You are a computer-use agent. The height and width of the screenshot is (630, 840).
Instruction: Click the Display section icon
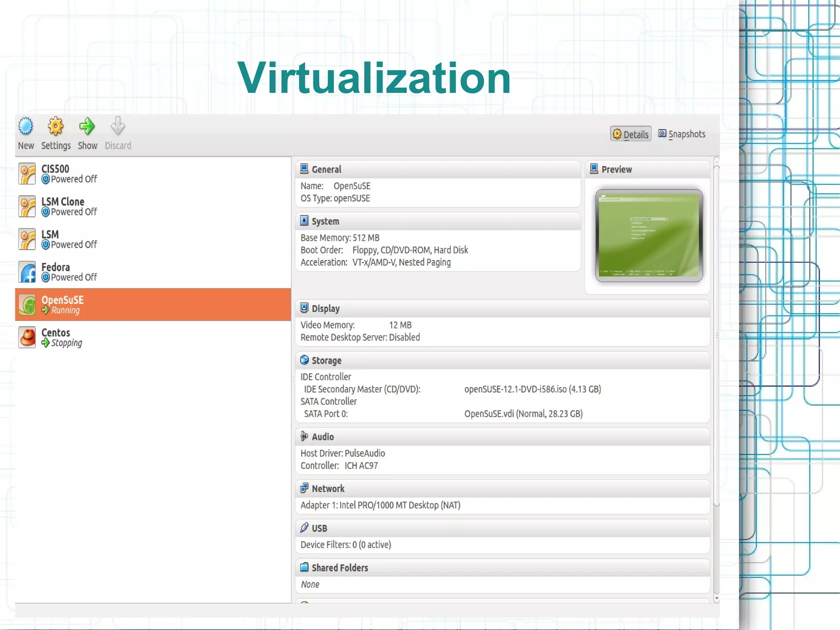point(304,308)
